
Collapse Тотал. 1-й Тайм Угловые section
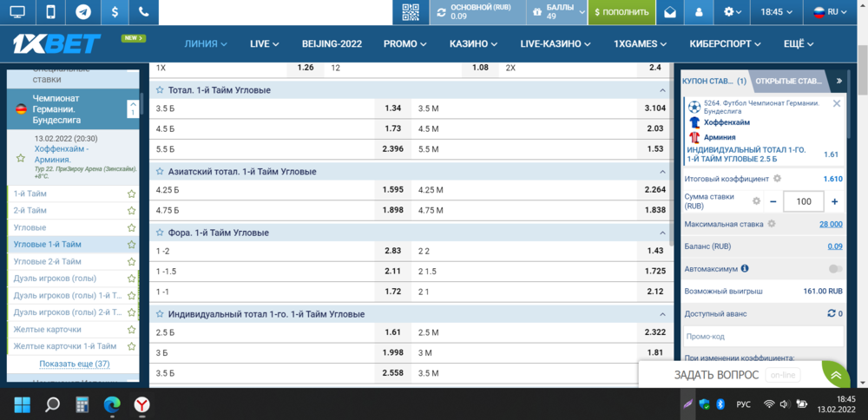(x=662, y=90)
